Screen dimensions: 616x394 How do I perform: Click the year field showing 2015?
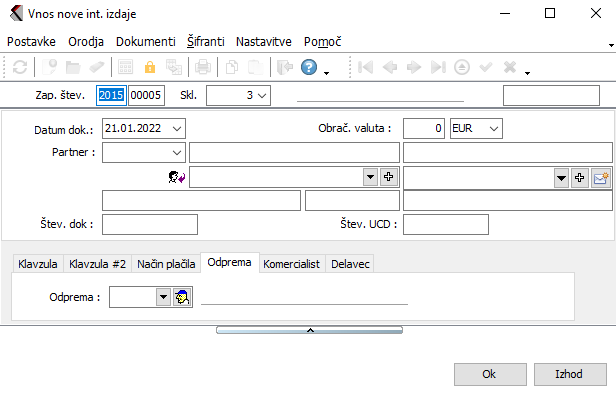pyautogui.click(x=111, y=95)
